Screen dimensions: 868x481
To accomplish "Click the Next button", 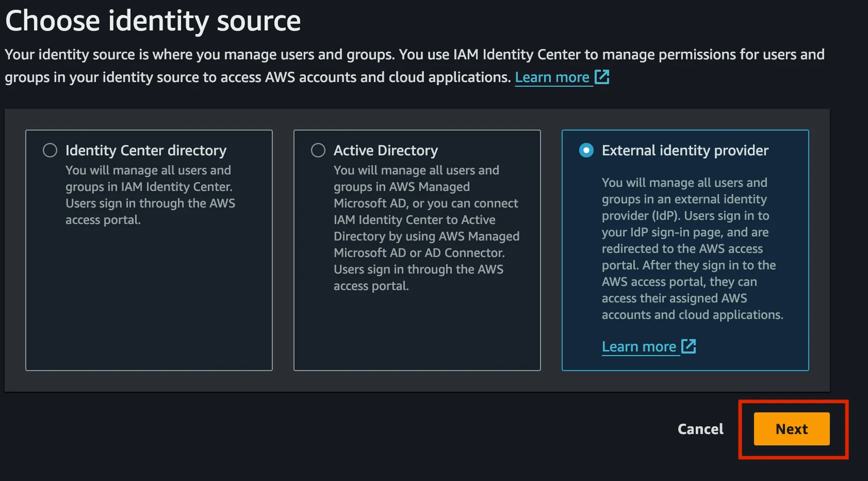I will click(x=792, y=429).
